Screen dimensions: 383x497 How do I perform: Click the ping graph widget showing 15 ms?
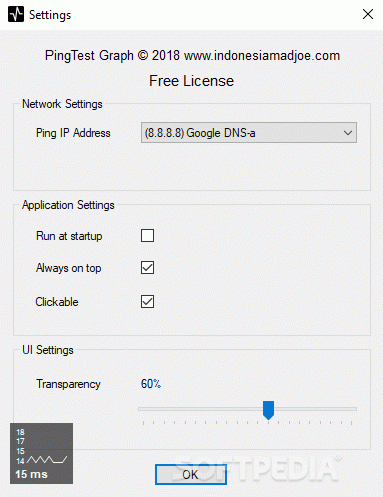coord(41,453)
